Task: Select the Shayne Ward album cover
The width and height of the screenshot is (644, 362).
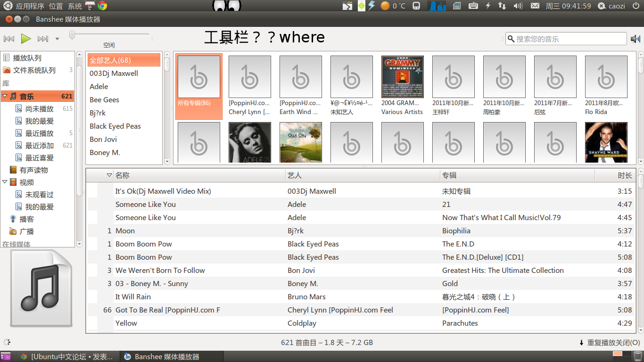Action: (x=606, y=142)
